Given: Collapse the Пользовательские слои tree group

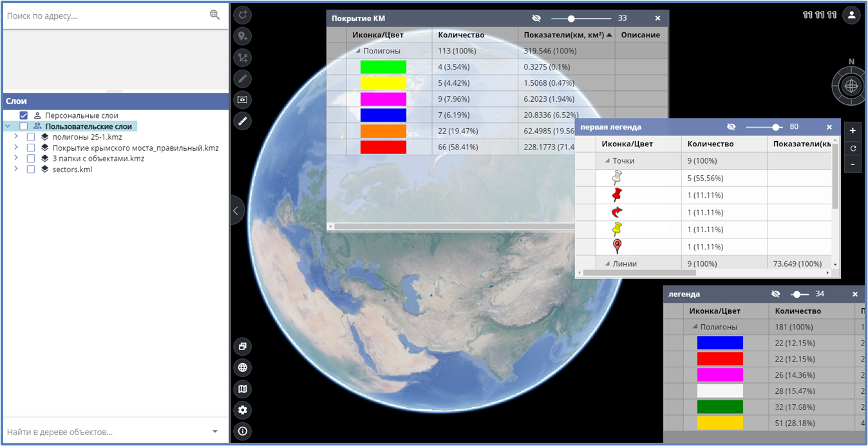Looking at the screenshot, I should pos(8,126).
